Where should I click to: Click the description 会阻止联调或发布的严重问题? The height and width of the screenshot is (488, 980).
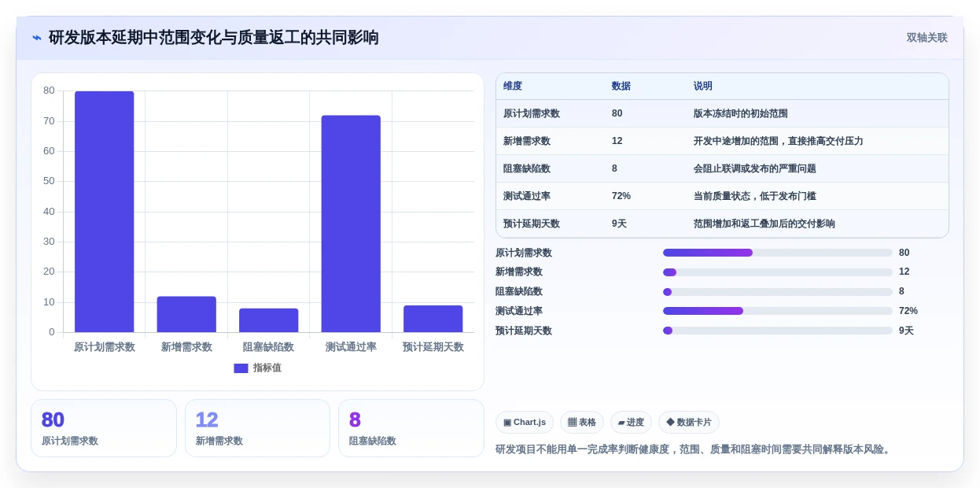tap(755, 168)
